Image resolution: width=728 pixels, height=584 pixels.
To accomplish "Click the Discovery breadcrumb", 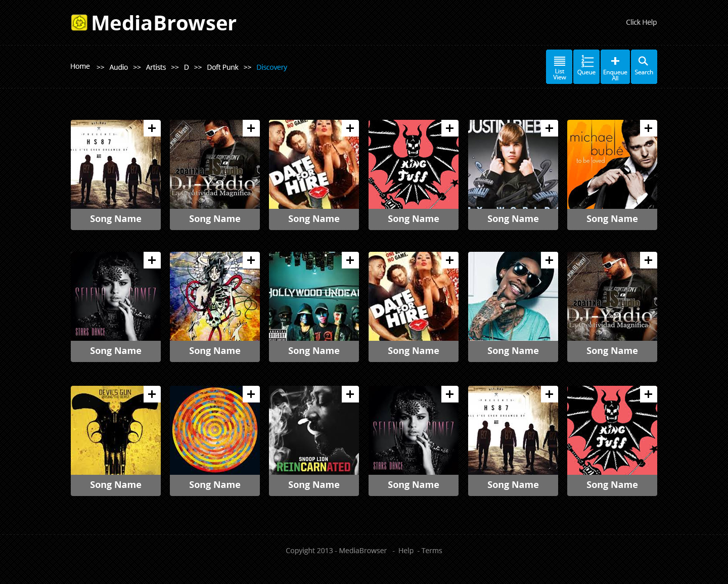I will coord(271,67).
